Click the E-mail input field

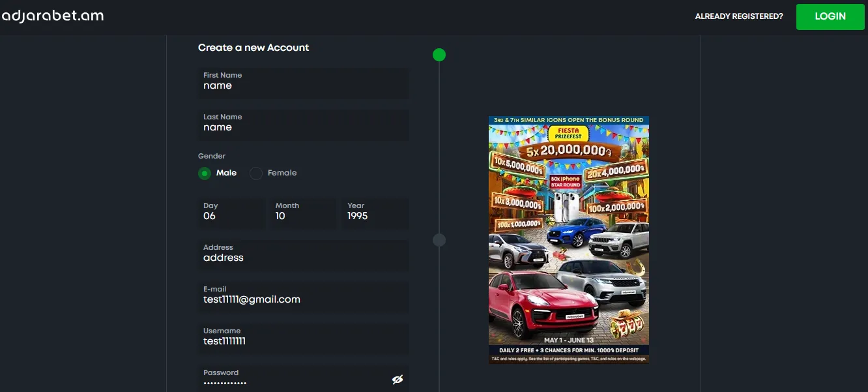(304, 297)
